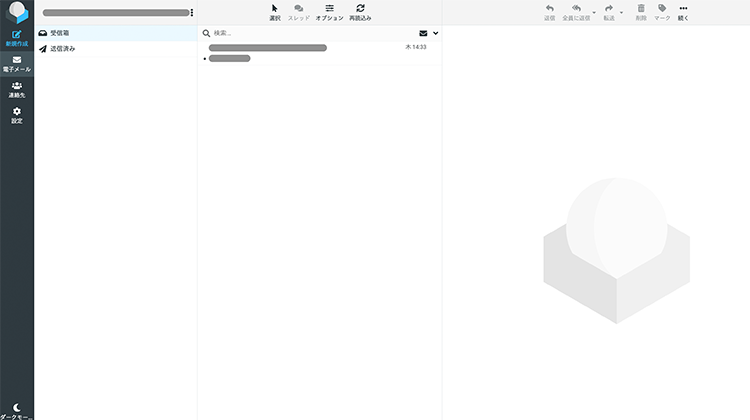Screen dimensions: 750x420
Task: Click the 選択 selection tool
Action: point(274,12)
